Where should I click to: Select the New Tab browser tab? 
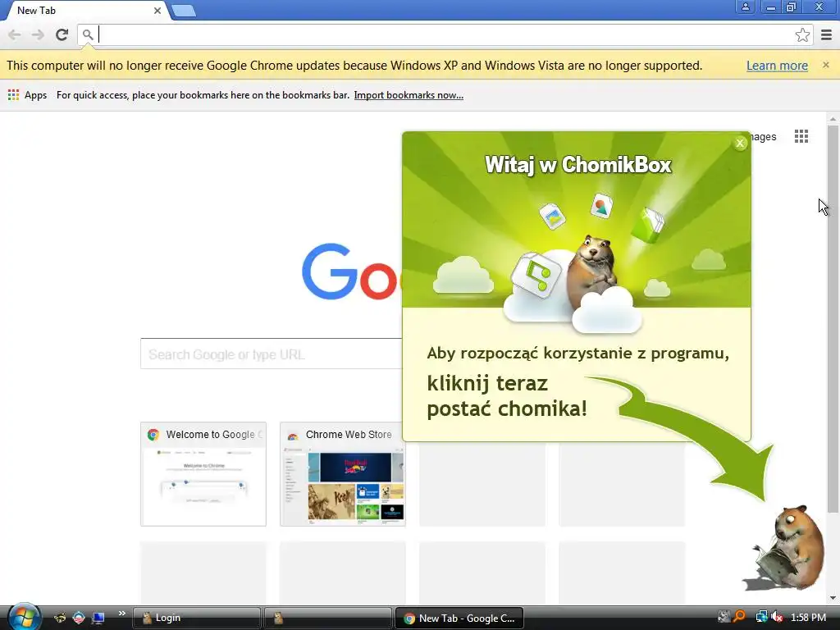point(85,10)
